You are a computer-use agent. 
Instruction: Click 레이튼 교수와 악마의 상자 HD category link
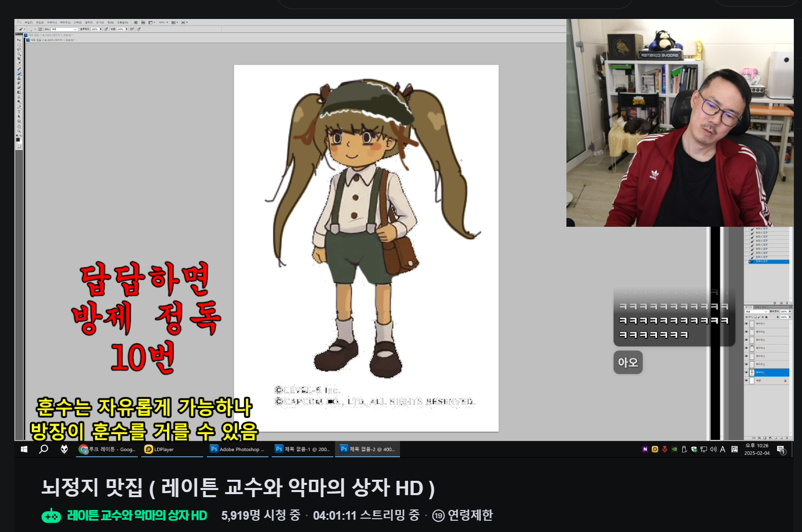(137, 515)
